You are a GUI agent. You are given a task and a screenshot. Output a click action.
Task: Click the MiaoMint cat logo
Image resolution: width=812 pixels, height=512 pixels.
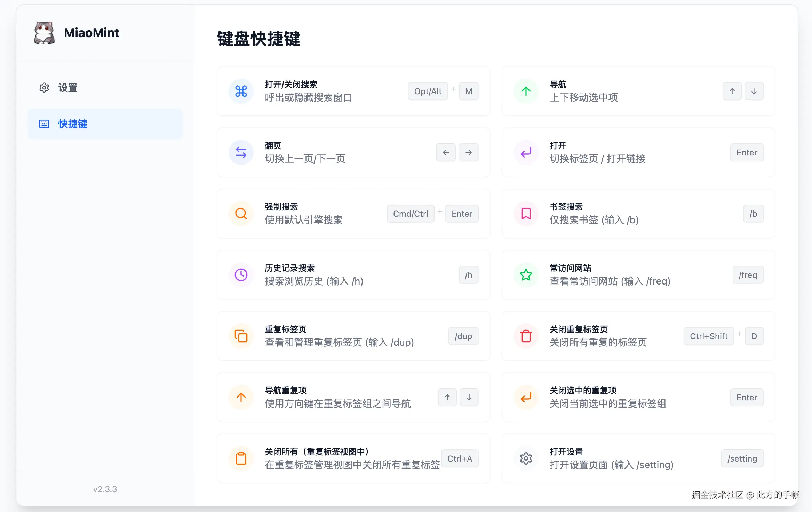tap(45, 33)
